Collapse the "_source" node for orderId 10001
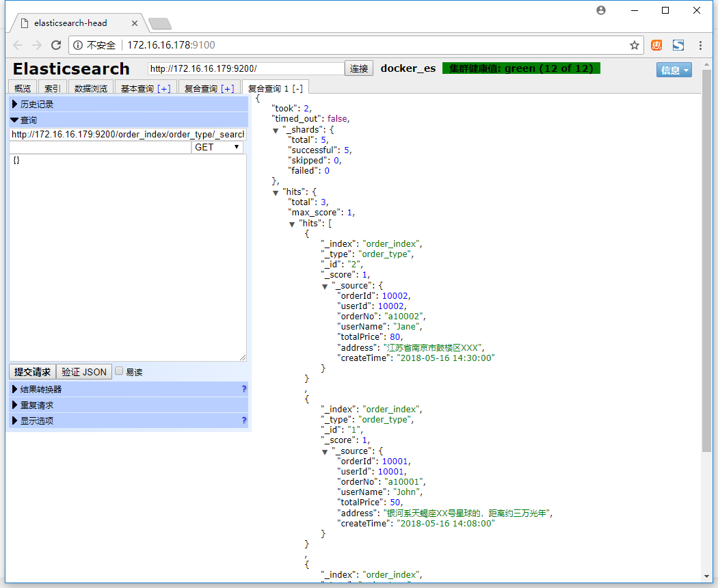 [x=325, y=452]
